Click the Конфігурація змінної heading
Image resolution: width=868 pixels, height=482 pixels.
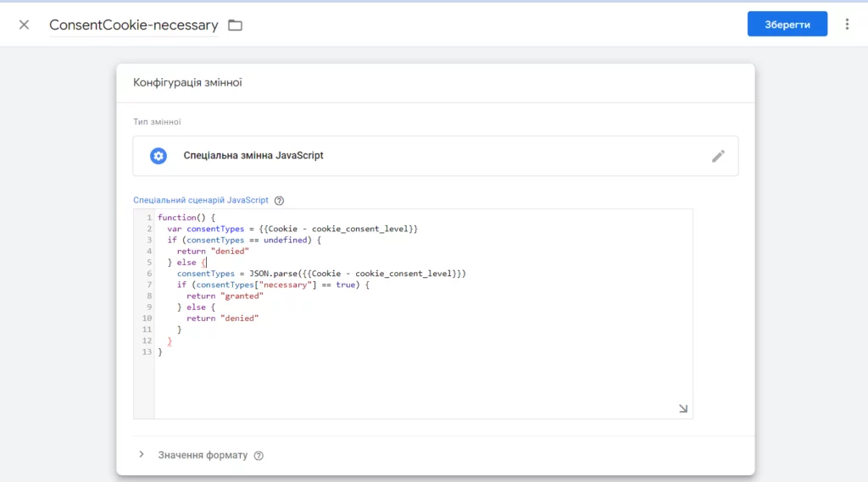click(x=187, y=82)
